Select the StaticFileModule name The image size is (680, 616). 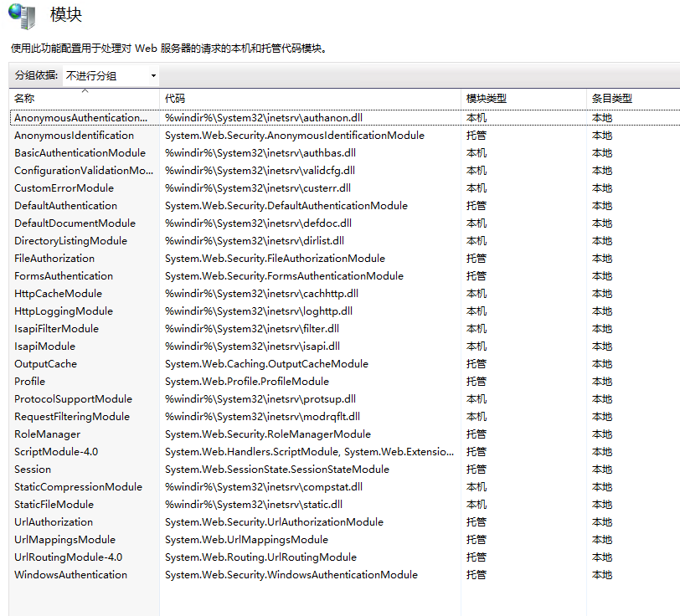click(x=54, y=505)
